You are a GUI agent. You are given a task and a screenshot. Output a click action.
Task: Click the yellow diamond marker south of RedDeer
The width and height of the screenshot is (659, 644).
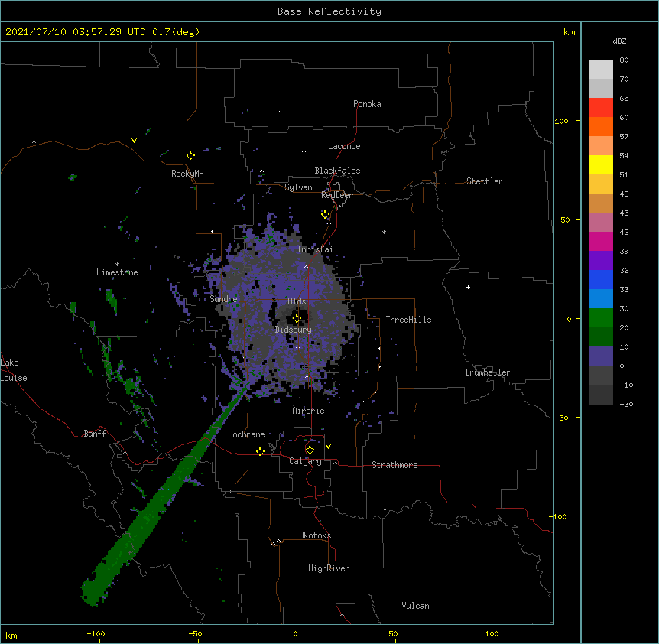pyautogui.click(x=326, y=215)
